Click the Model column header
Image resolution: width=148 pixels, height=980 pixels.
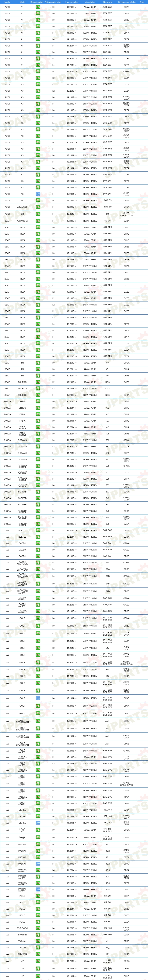22,2
